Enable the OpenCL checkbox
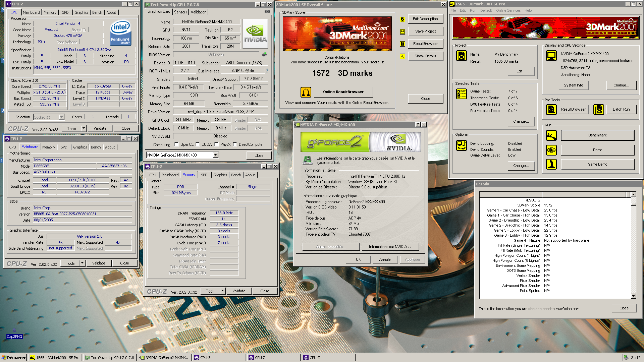The image size is (644, 362). point(177,144)
